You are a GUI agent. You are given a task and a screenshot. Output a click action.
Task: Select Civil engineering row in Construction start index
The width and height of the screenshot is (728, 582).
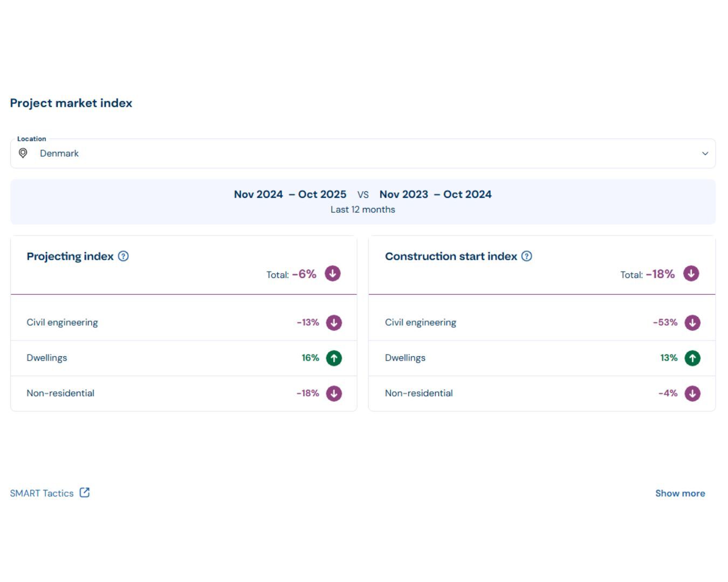tap(541, 323)
